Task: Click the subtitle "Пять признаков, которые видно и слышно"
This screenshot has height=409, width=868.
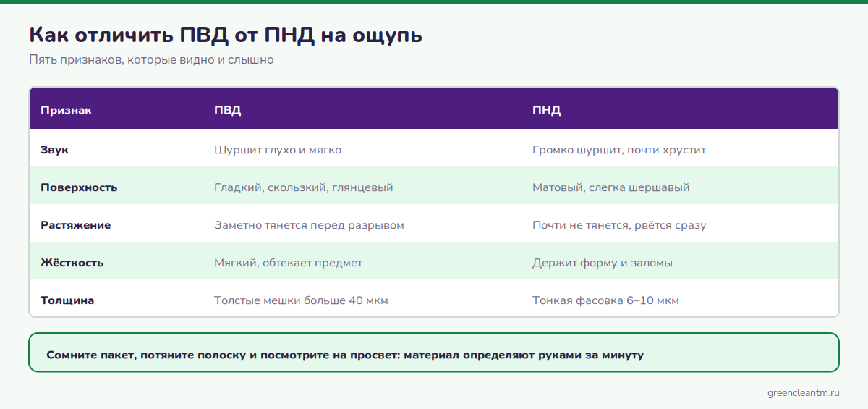Action: (151, 59)
